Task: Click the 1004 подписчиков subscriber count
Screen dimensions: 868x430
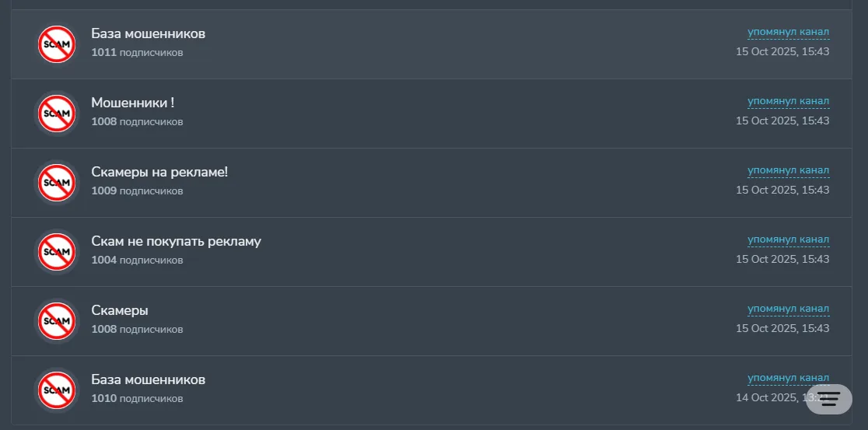Action: click(138, 260)
